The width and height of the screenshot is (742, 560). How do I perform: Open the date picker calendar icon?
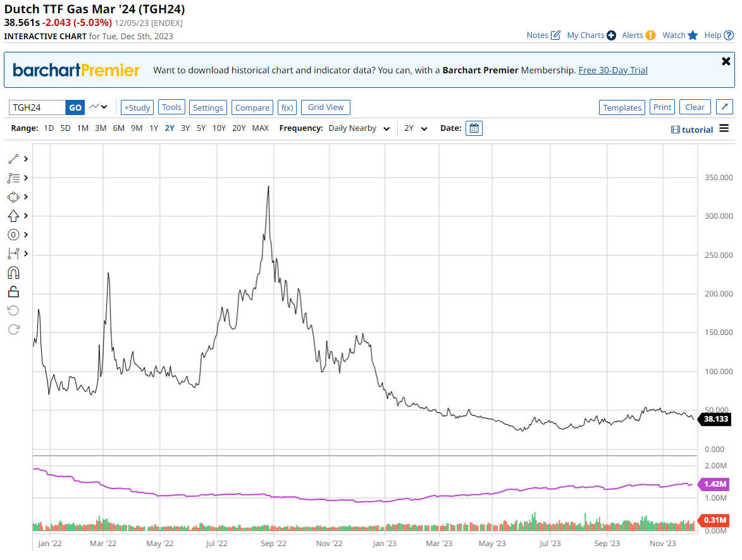point(474,128)
